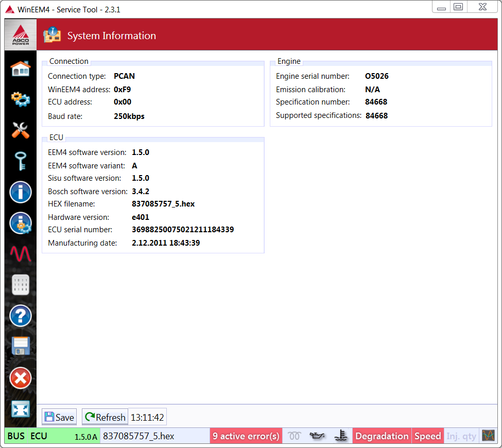The width and height of the screenshot is (502, 448).
Task: Click the Speed status indicator
Action: 427,436
